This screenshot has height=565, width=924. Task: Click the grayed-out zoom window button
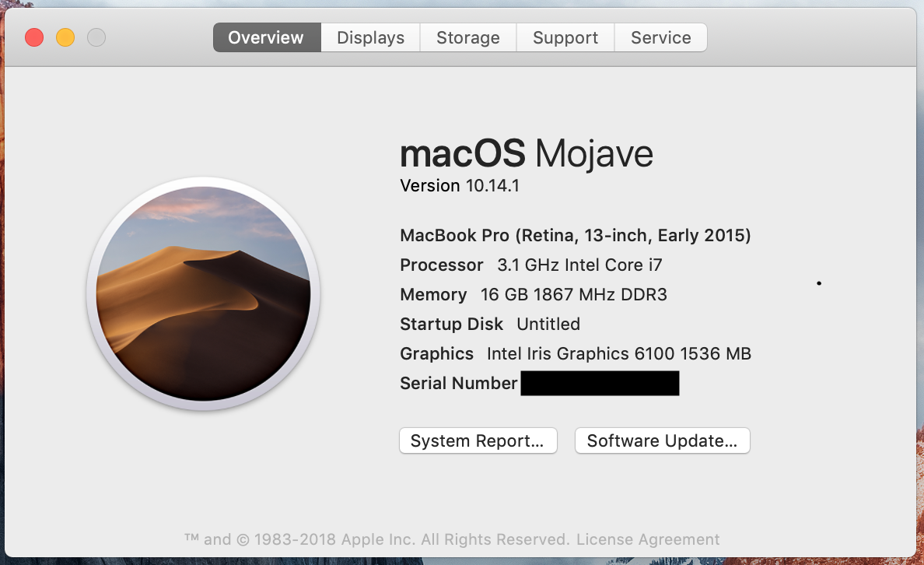point(96,37)
